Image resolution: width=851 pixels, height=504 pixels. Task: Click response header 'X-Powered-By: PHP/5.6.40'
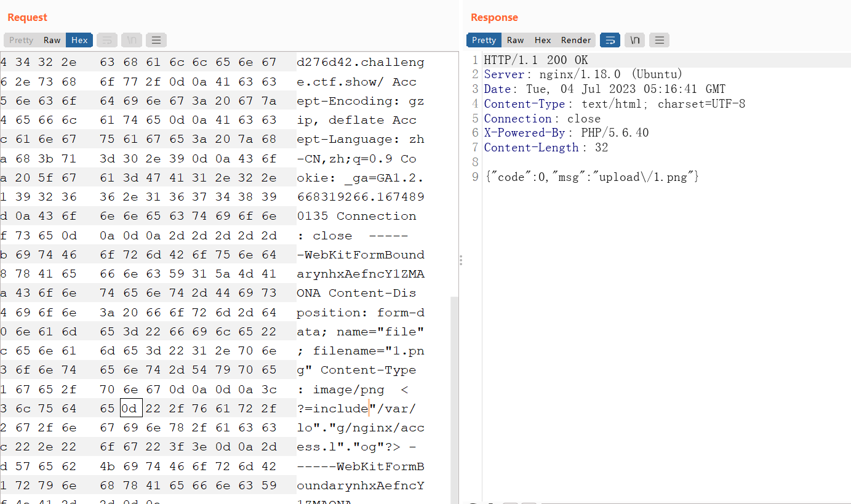(567, 133)
